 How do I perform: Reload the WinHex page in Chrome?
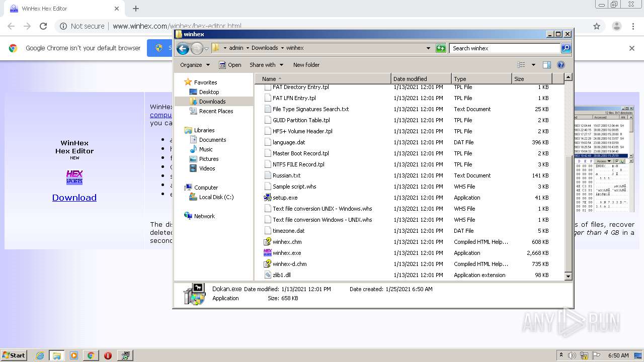click(43, 26)
